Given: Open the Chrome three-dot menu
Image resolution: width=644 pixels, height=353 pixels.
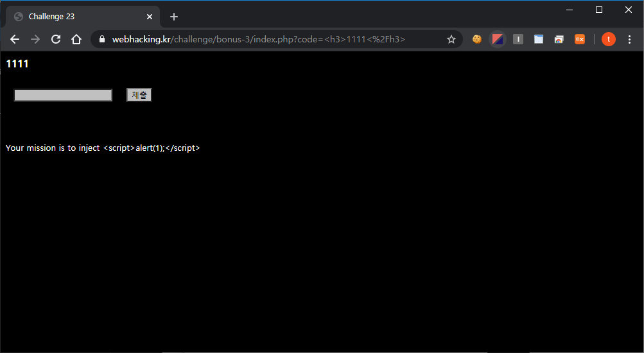Looking at the screenshot, I should [x=629, y=39].
